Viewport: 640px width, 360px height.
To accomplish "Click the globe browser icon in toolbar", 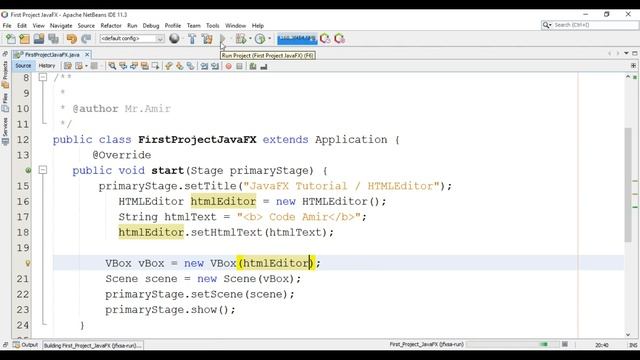I will click(174, 38).
